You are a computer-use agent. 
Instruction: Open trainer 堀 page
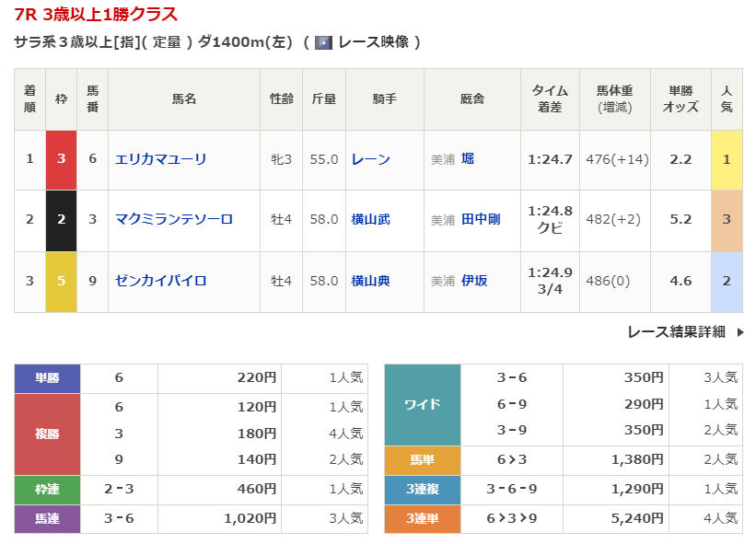click(468, 159)
